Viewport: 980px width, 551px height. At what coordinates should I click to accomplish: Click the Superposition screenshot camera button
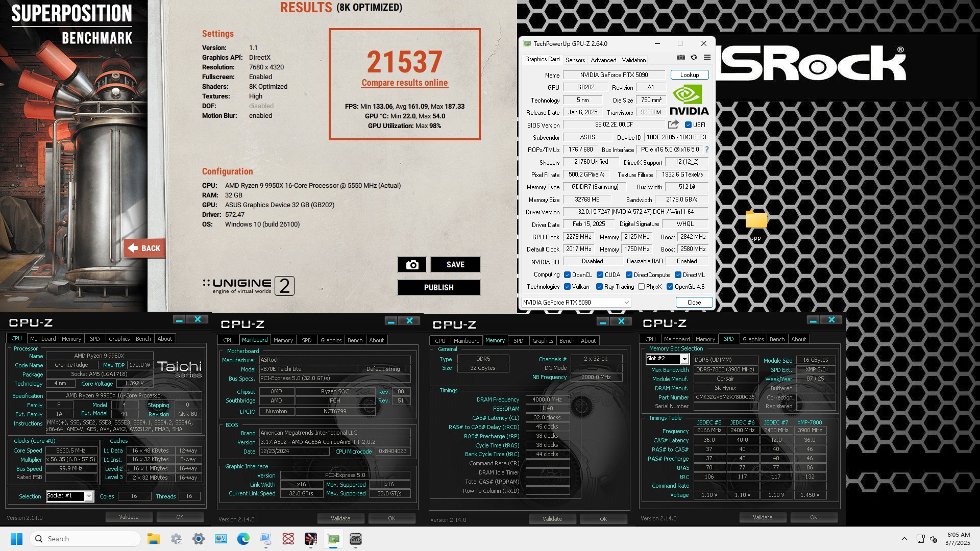click(412, 265)
